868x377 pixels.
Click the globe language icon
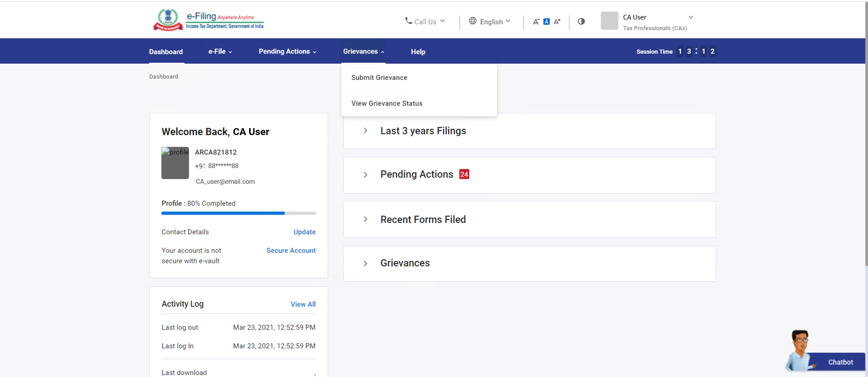(x=473, y=21)
